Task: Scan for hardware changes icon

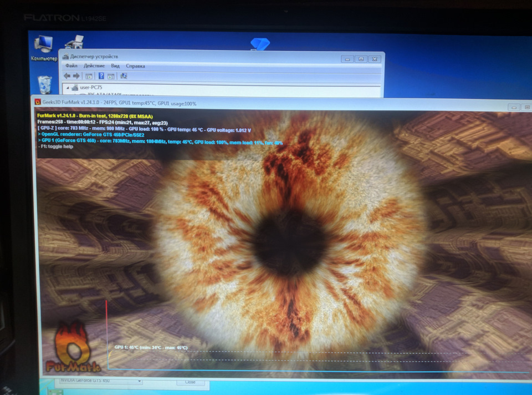Action: (124, 76)
